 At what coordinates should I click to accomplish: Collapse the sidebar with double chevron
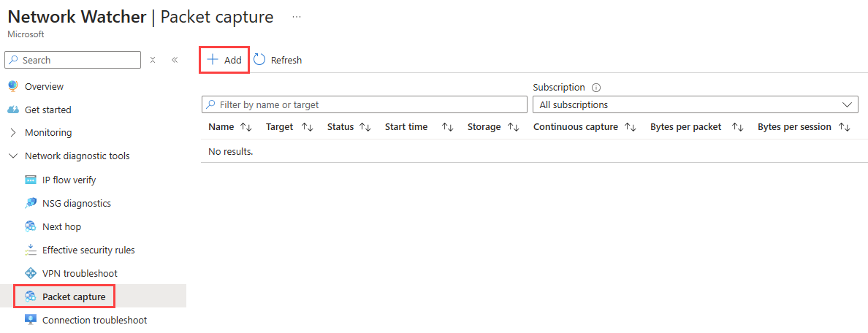tap(175, 60)
